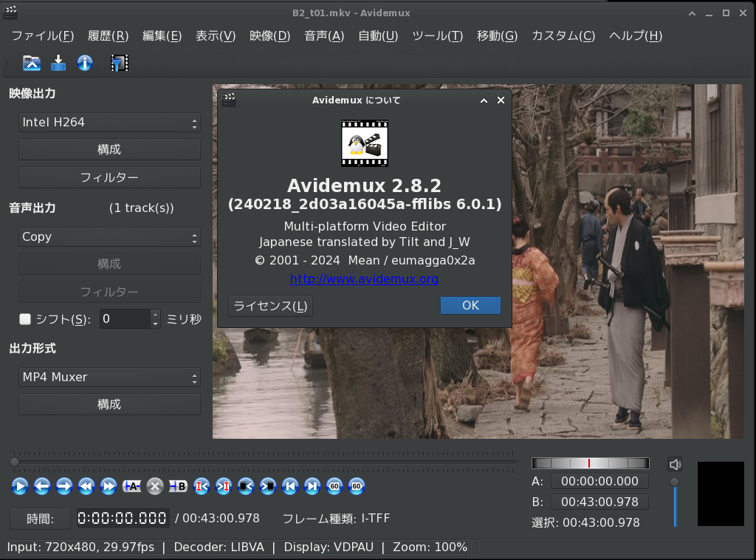Viewport: 756px width, 560px height.
Task: Go to the next keyframe with double arrow
Action: [109, 486]
